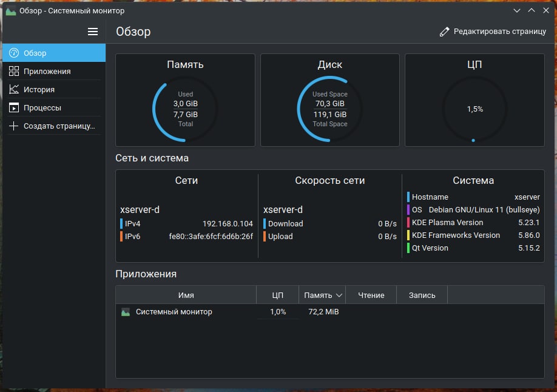Click the Приложения grid icon
The height and width of the screenshot is (392, 557).
(x=13, y=71)
